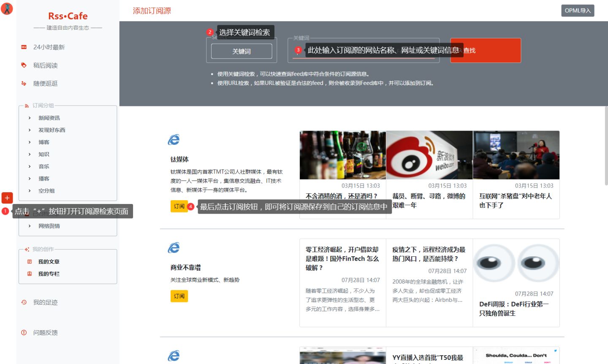Expand the 博客 subscription group

coord(30,142)
